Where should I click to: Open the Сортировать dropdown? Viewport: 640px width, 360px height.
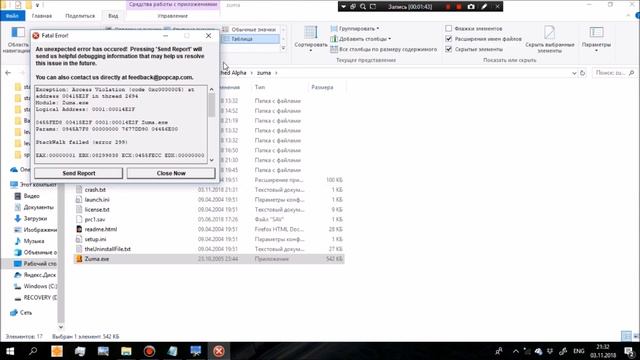(311, 39)
